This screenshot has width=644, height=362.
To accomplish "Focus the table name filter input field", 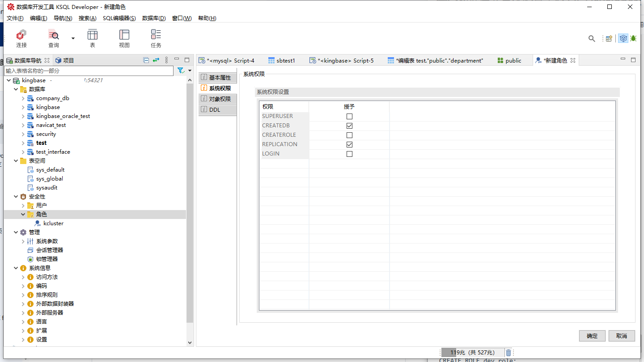I will [89, 71].
